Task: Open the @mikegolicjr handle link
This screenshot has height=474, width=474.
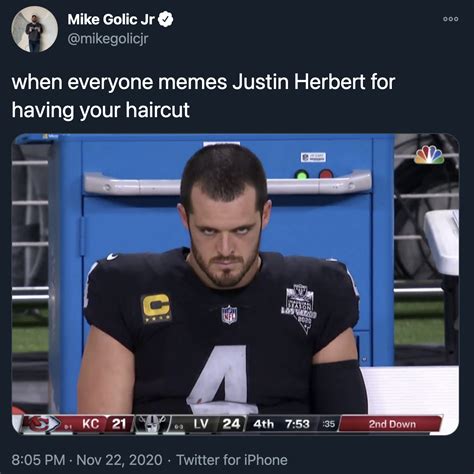Action: (x=108, y=39)
